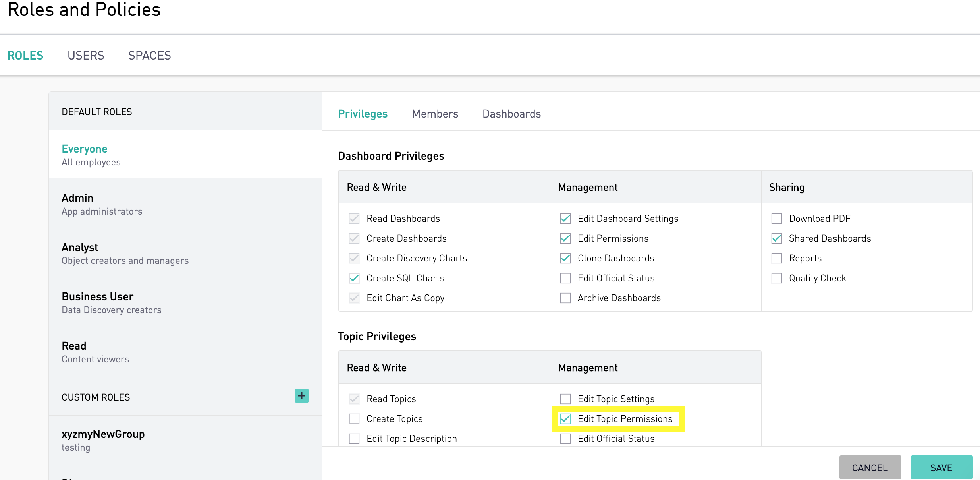Click the Dashboard Privileges heading

pyautogui.click(x=391, y=156)
